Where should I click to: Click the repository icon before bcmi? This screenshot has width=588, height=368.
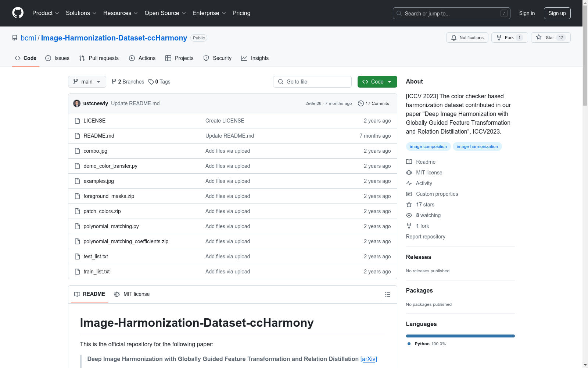pos(15,38)
